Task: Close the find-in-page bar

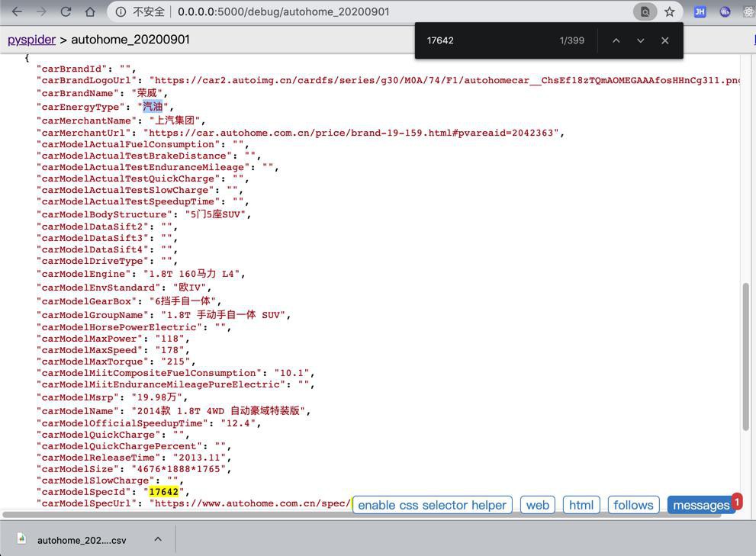Action: click(x=665, y=40)
